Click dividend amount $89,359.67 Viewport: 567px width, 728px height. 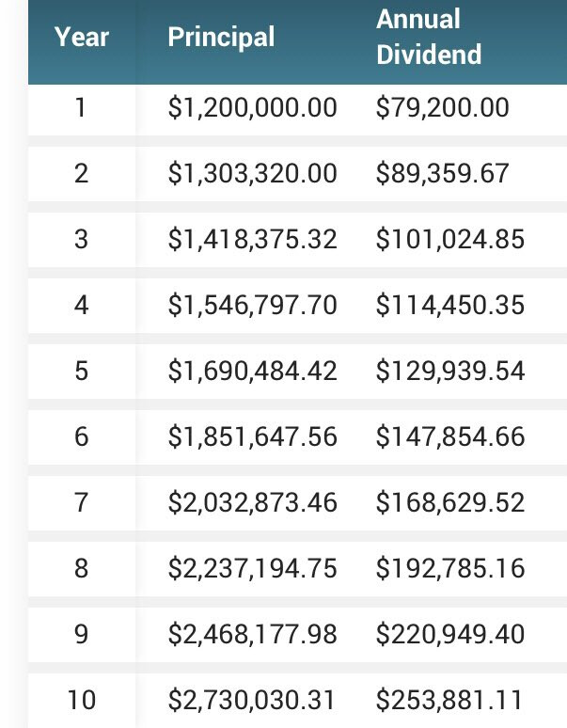442,174
